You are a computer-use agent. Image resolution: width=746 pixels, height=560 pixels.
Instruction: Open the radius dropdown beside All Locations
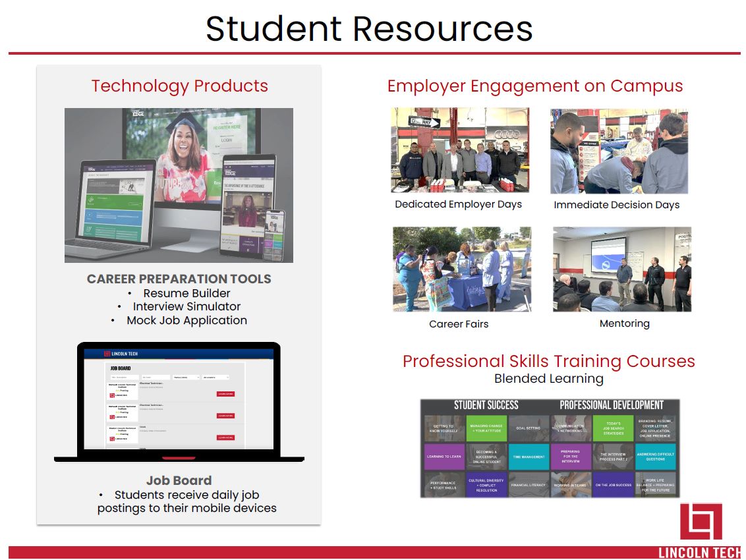click(186, 378)
